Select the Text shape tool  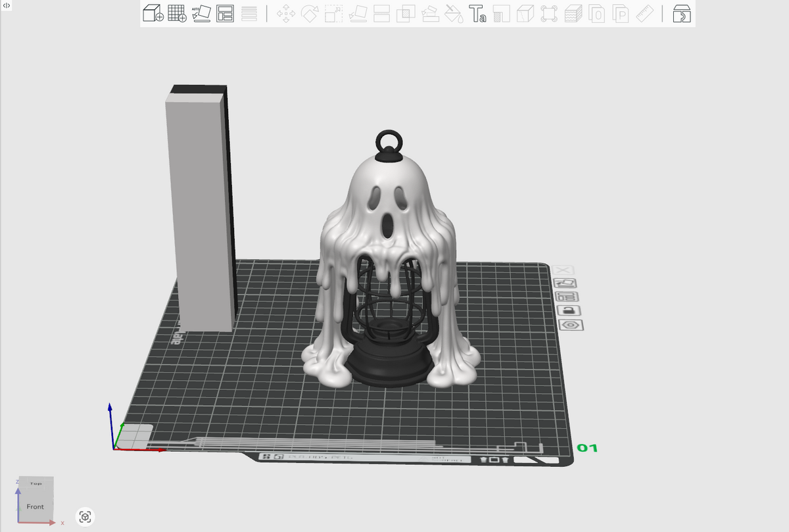click(477, 14)
